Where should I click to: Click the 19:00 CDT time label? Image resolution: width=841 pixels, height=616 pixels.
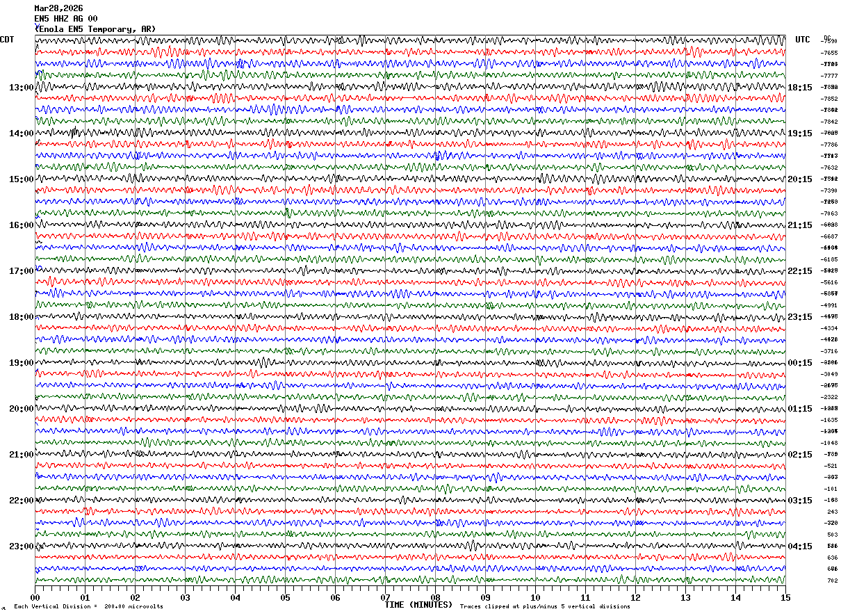[22, 363]
